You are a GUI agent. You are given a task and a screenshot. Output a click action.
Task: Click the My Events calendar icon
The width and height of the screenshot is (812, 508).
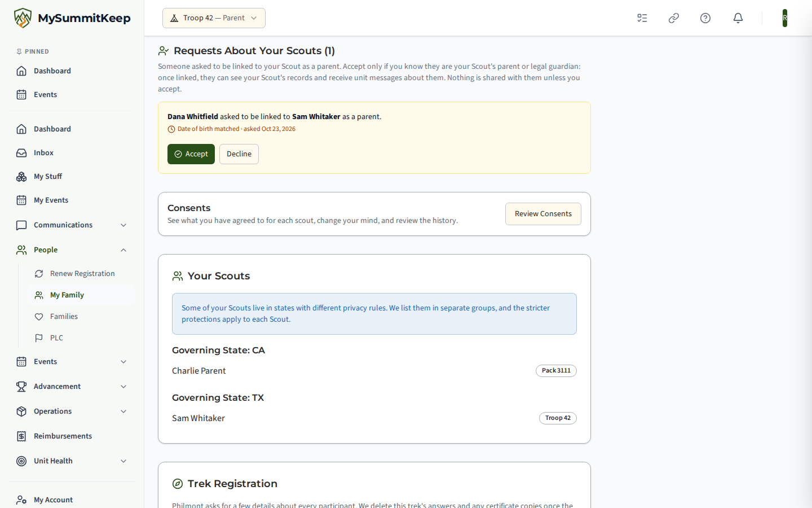coord(21,200)
